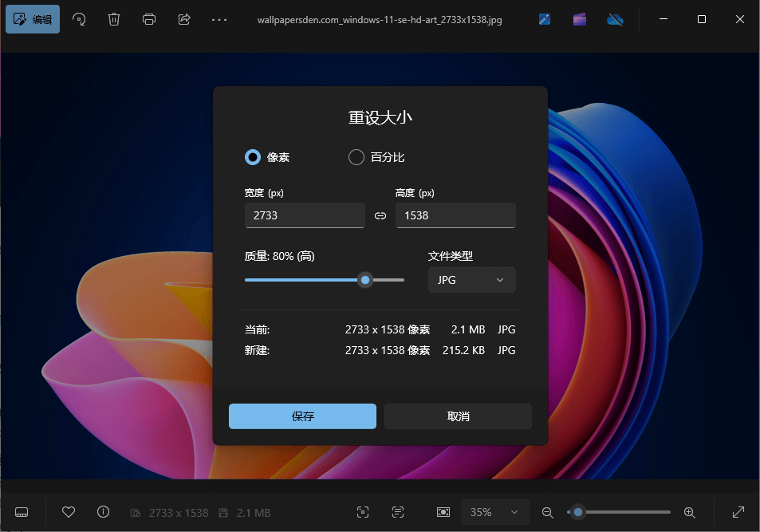Share the photo
760x532 pixels.
click(183, 18)
